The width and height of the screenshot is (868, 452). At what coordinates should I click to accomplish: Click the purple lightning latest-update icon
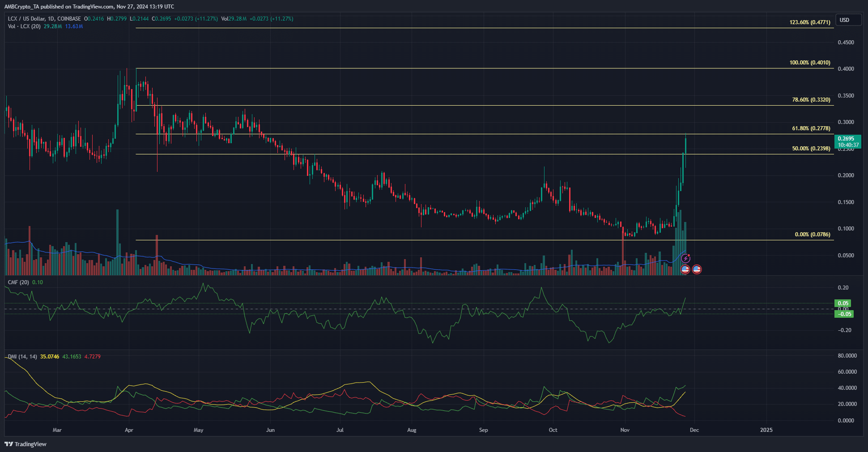pos(685,259)
